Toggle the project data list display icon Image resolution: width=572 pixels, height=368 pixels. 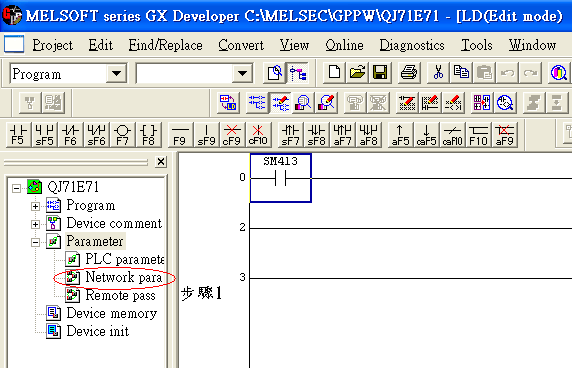[x=298, y=73]
